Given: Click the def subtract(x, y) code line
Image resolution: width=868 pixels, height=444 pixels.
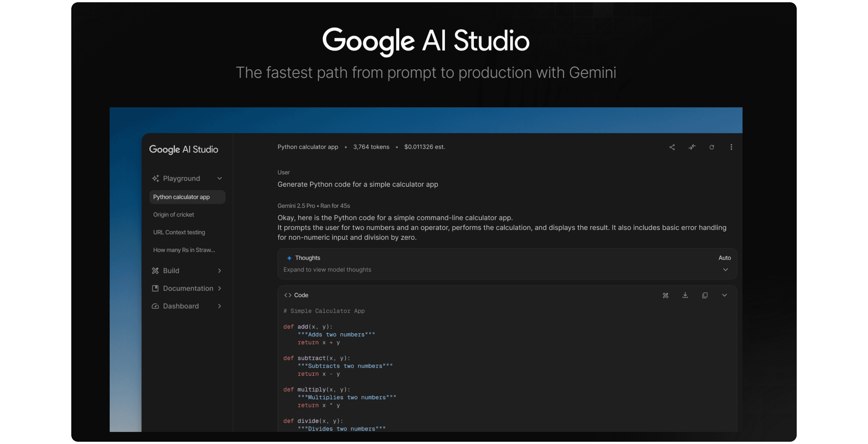Looking at the screenshot, I should coord(317,358).
